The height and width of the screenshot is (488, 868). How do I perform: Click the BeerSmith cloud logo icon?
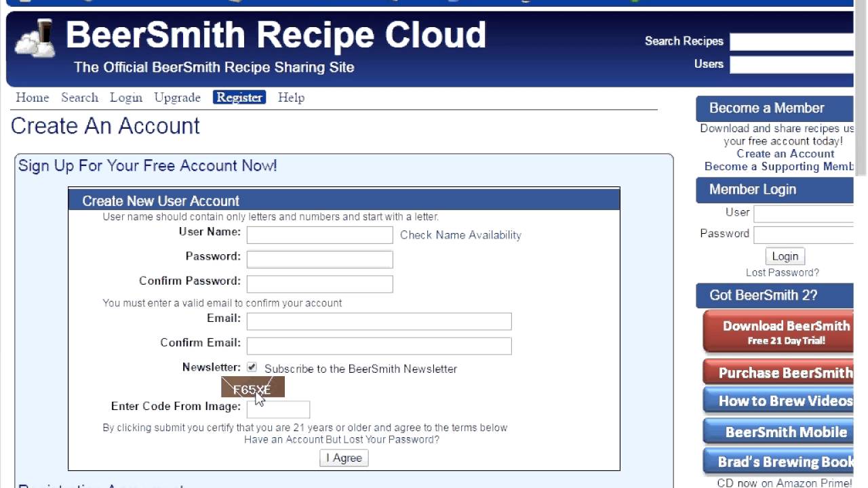(x=35, y=39)
